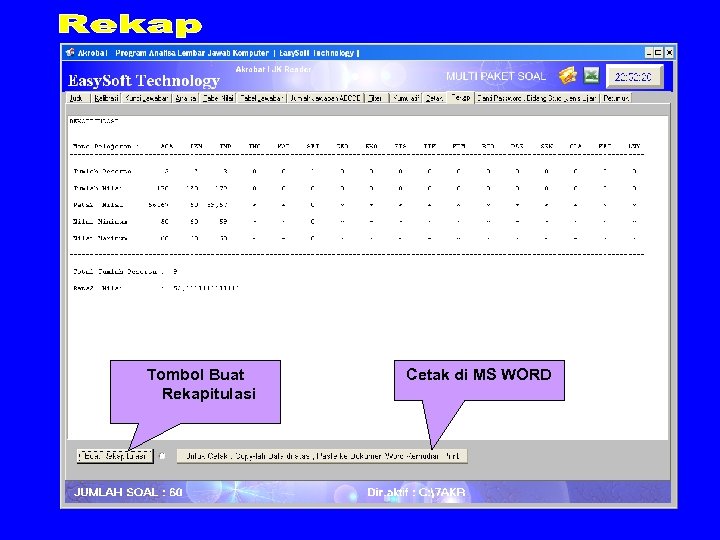Image resolution: width=720 pixels, height=540 pixels.
Task: Open the Kumulatif tab
Action: pyautogui.click(x=406, y=98)
